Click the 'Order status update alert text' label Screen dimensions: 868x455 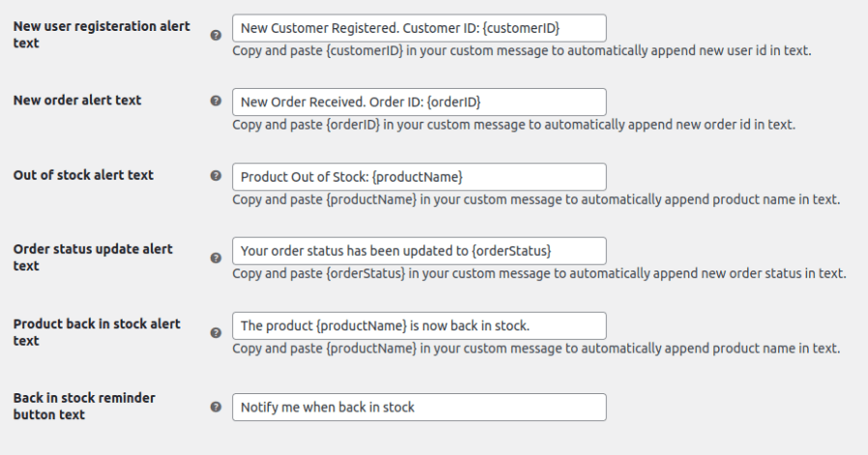coord(93,257)
